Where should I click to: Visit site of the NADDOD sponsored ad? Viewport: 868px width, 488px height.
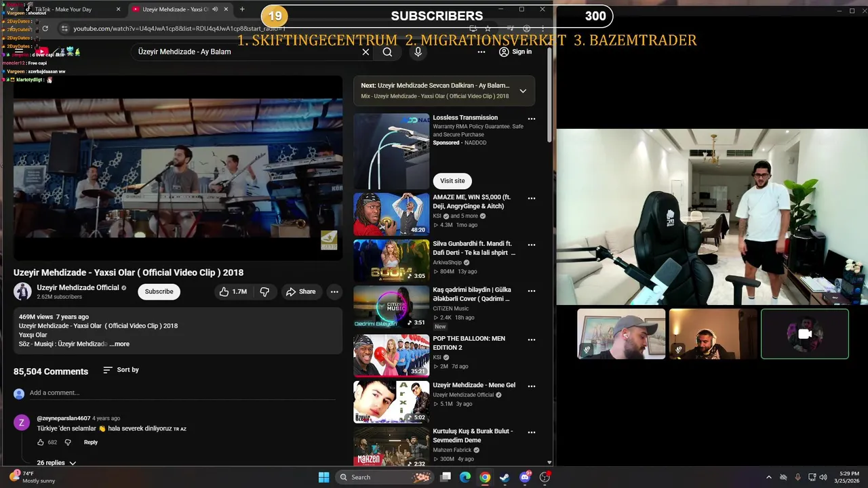[x=452, y=181]
